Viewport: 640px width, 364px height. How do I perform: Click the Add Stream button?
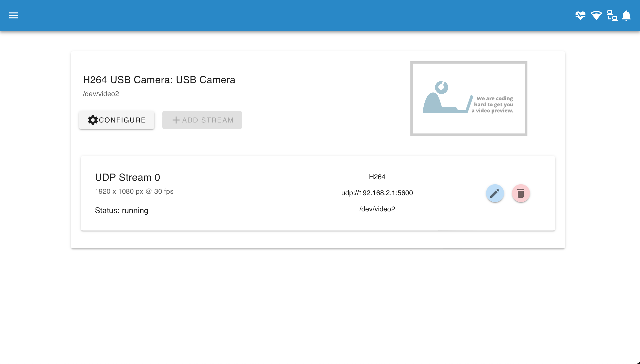point(202,120)
